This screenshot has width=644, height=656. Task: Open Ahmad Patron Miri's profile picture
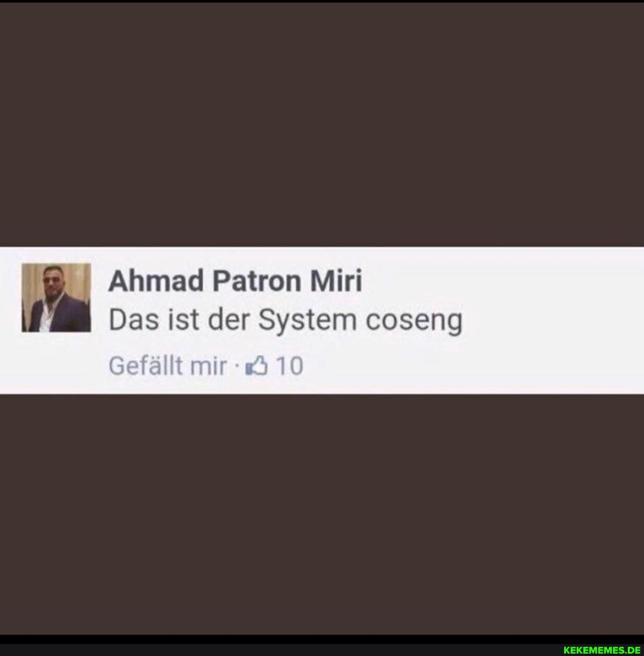pyautogui.click(x=56, y=298)
